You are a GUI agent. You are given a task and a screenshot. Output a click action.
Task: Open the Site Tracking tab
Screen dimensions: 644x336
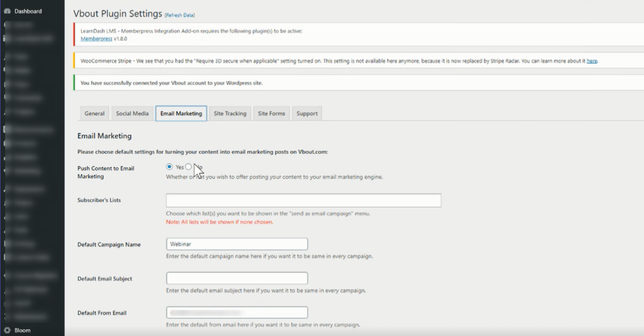230,114
